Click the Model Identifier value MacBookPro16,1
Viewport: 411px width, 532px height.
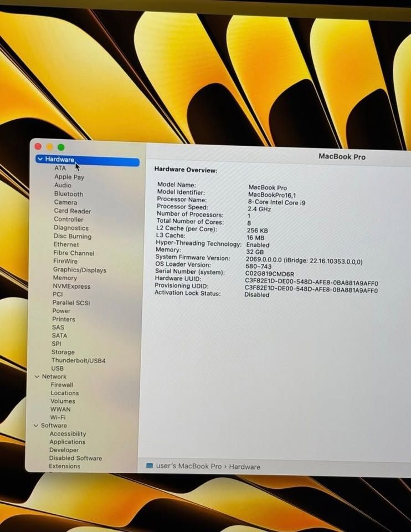[x=272, y=195]
